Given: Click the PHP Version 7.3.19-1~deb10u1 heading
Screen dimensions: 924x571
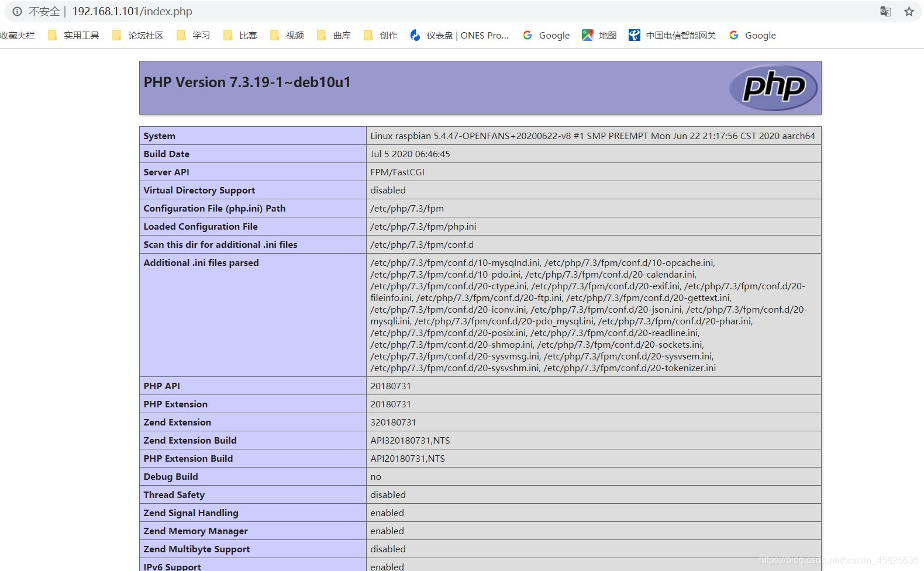Looking at the screenshot, I should [x=247, y=82].
